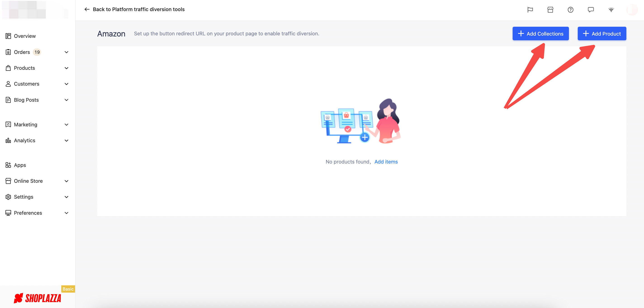Screen dimensions: 644x308
Task: Click the Overview sidebar icon
Action: (8, 36)
